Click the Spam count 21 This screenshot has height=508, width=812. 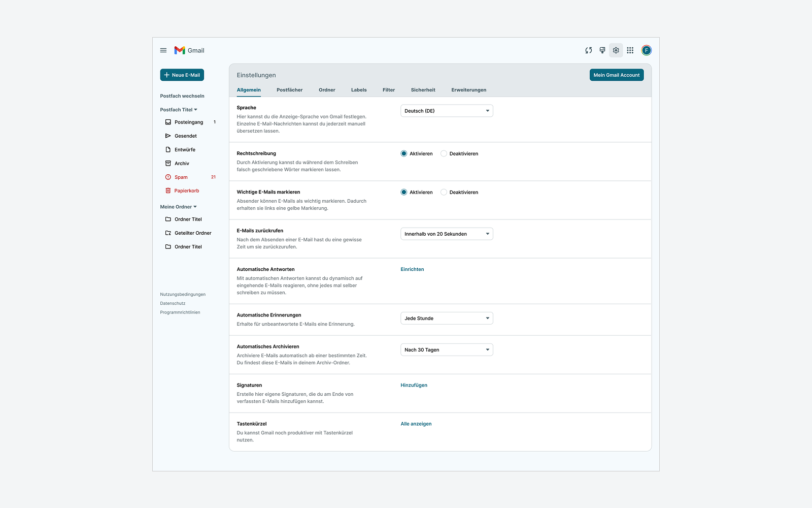pyautogui.click(x=213, y=177)
